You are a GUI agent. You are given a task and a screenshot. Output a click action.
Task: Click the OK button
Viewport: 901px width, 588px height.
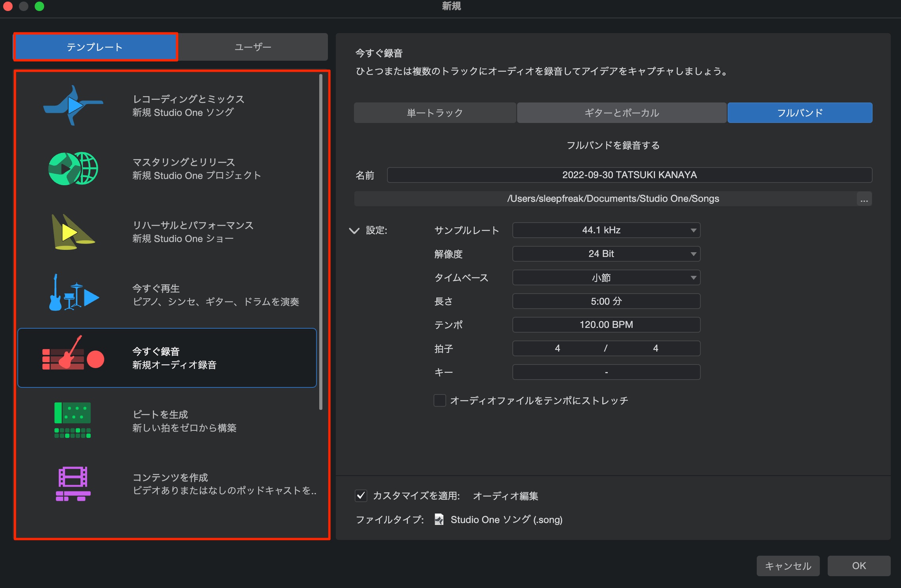[859, 566]
